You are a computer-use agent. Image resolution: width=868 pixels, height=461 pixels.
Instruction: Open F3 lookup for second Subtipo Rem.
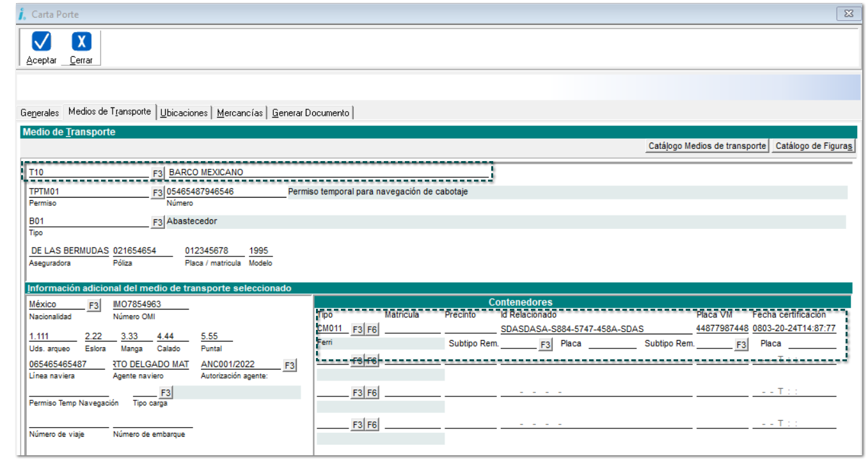click(x=741, y=345)
